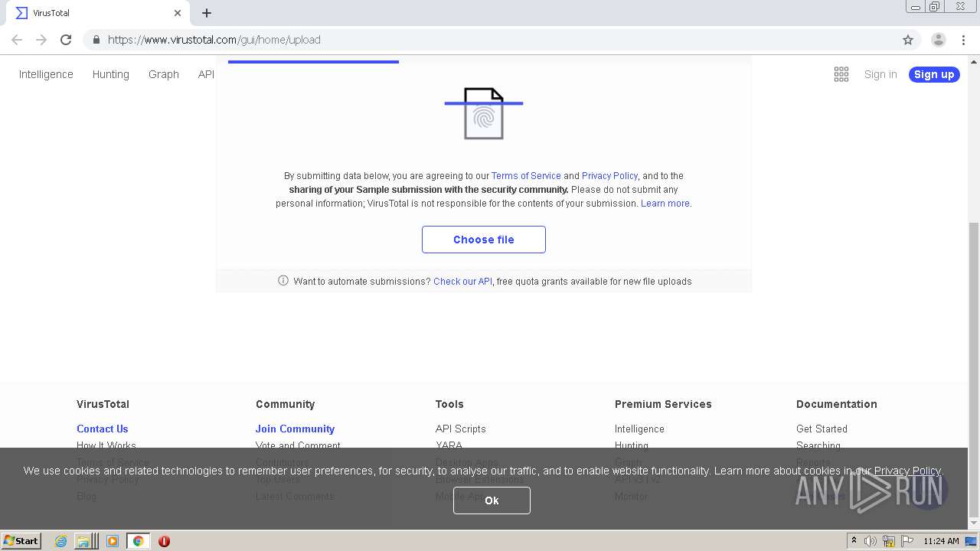Open the Intelligence menu item
Image resolution: width=980 pixels, height=551 pixels.
46,74
